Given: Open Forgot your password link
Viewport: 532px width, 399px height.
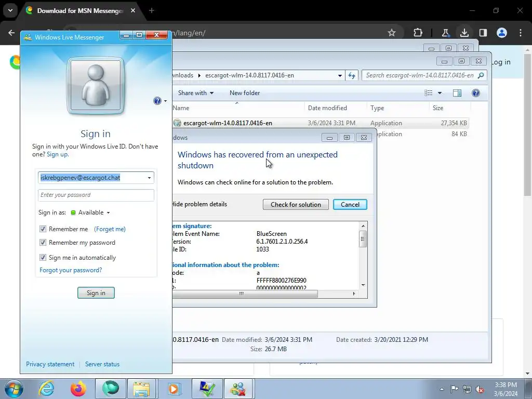Looking at the screenshot, I should [71, 270].
